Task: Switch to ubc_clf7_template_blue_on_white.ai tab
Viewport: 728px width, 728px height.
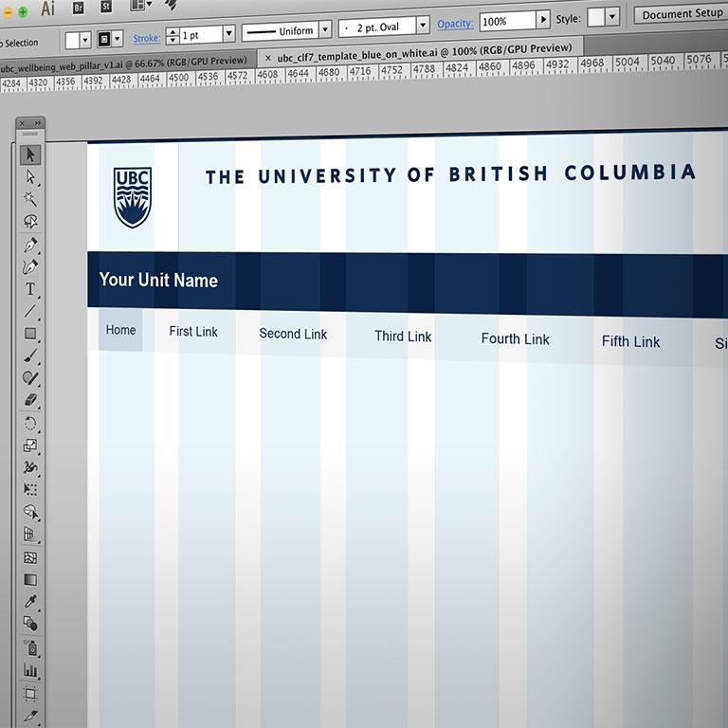Action: pyautogui.click(x=425, y=51)
